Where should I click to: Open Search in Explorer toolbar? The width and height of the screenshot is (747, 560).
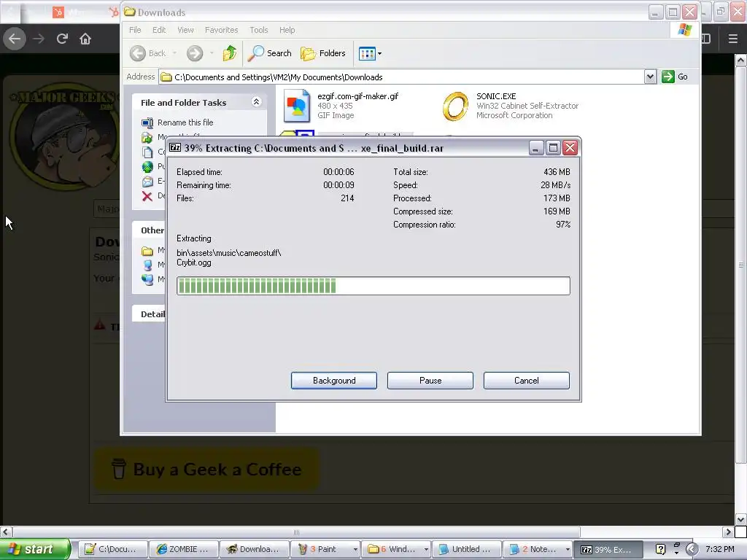coord(270,53)
